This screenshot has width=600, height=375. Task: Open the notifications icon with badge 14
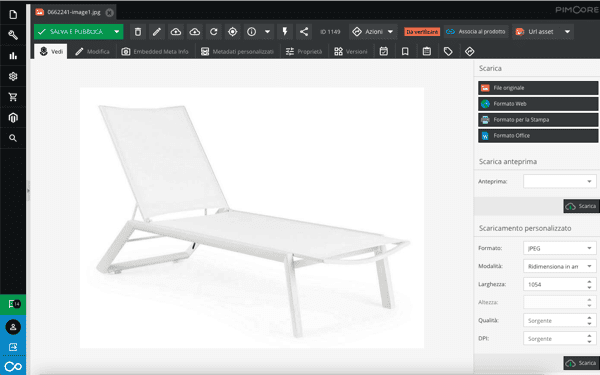(x=13, y=304)
